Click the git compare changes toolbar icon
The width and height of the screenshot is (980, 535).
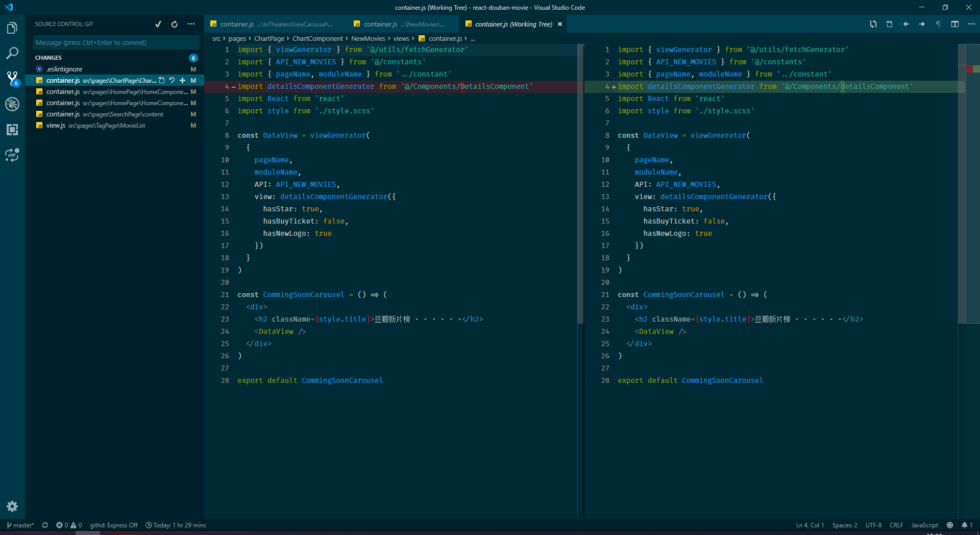click(x=873, y=24)
